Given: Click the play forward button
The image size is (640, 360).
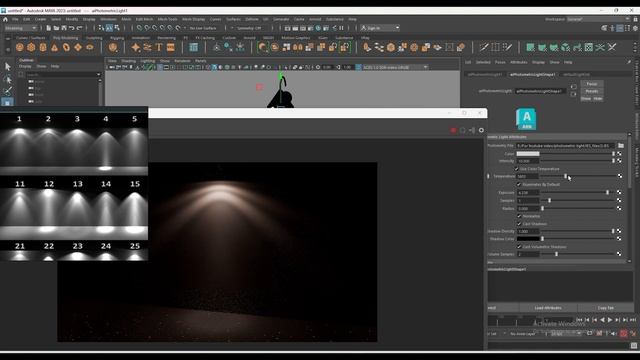Looking at the screenshot, I should (x=610, y=320).
